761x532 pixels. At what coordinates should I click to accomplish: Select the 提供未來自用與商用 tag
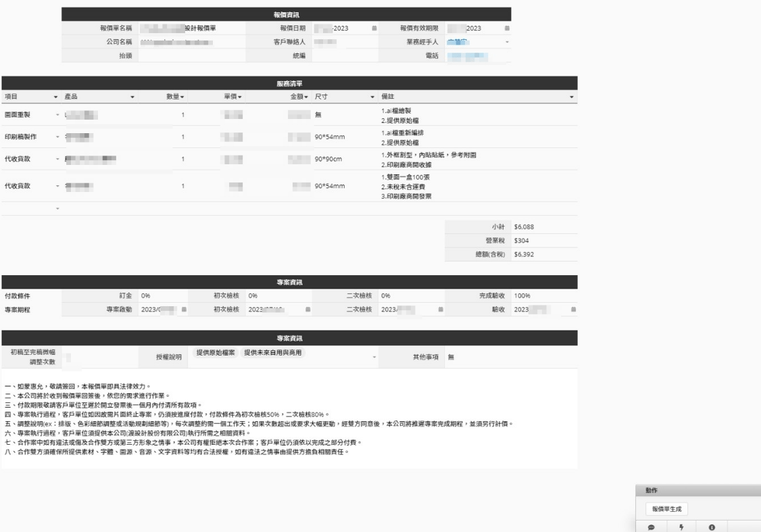pos(273,353)
